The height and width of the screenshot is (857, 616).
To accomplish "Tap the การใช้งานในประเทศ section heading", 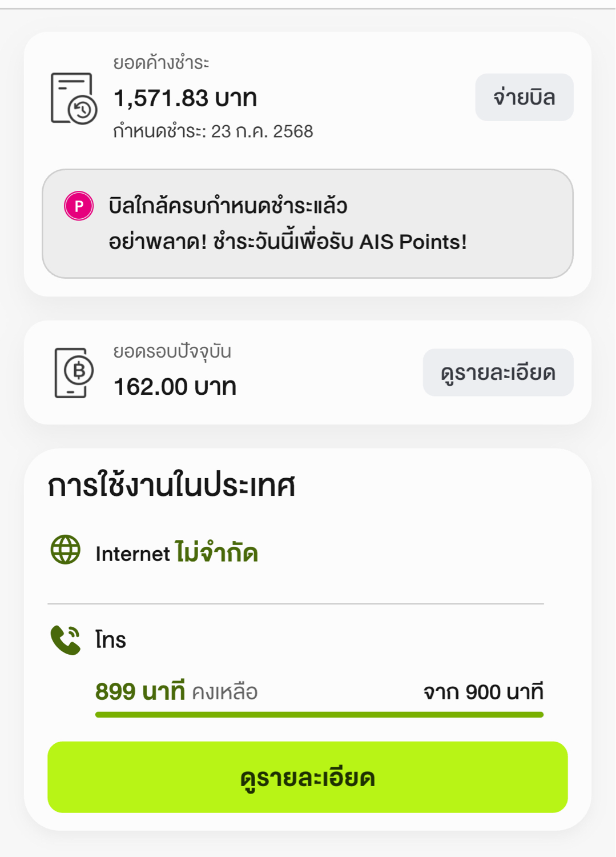I will [x=171, y=486].
